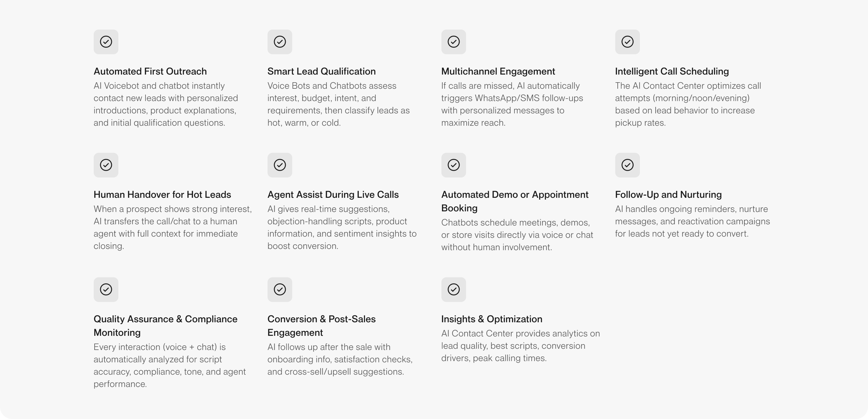Viewport: 868px width, 419px height.
Task: Click the Follow-Up and Nurturing heading
Action: click(x=668, y=195)
